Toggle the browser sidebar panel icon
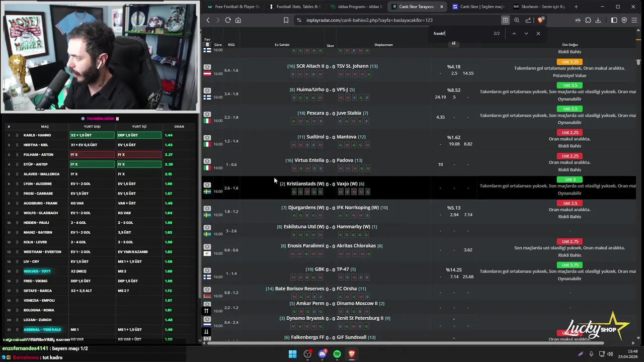 point(614,20)
